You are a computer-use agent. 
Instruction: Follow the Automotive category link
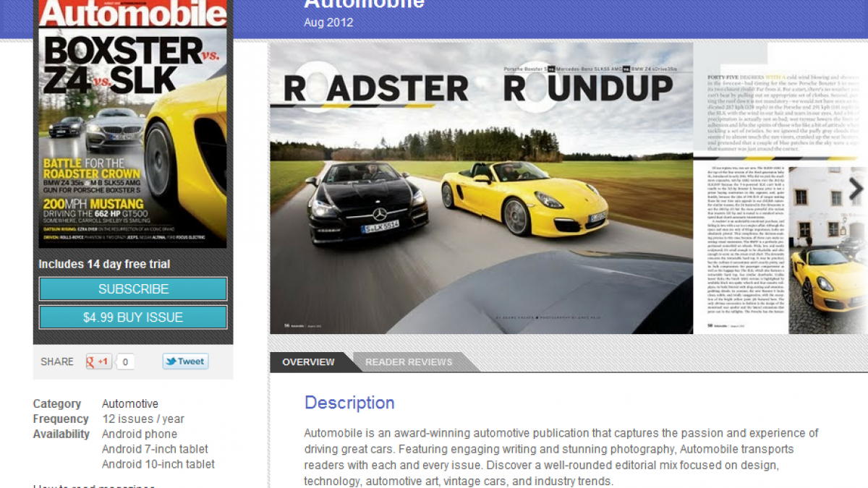tap(130, 404)
